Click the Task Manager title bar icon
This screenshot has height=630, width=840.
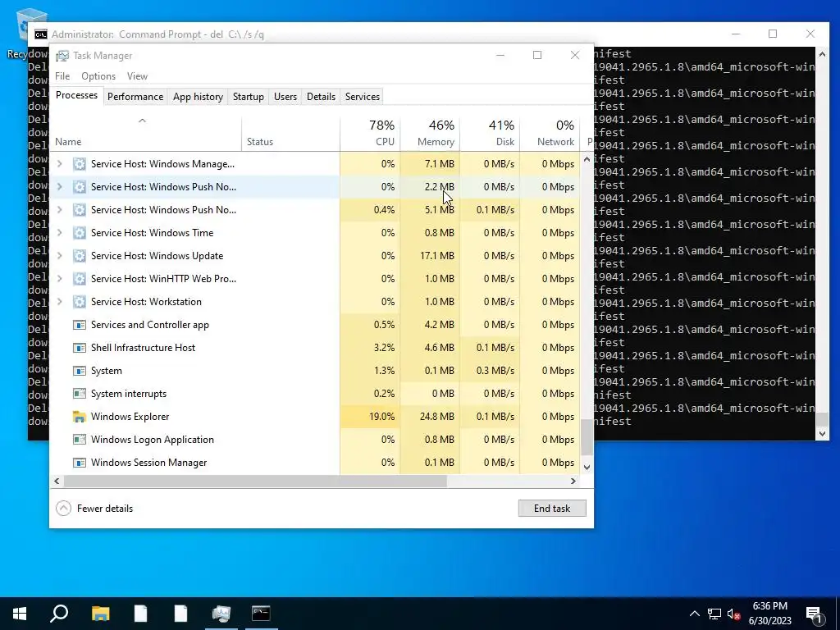click(62, 56)
